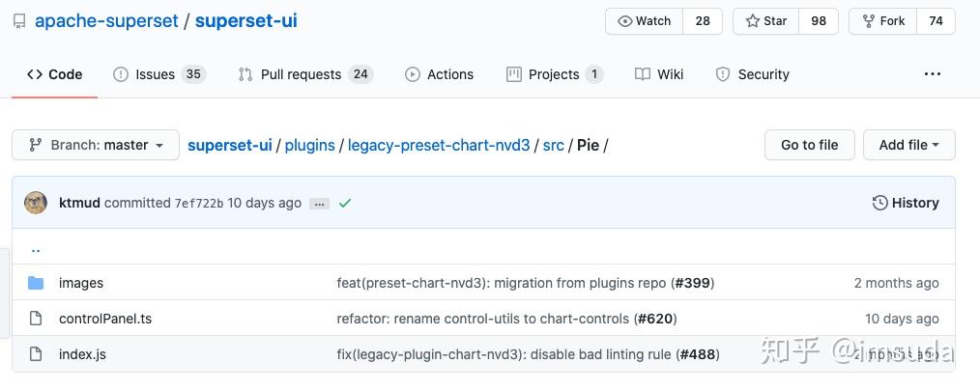The image size is (980, 391).
Task: Fork the repository with Fork button
Action: pos(883,21)
